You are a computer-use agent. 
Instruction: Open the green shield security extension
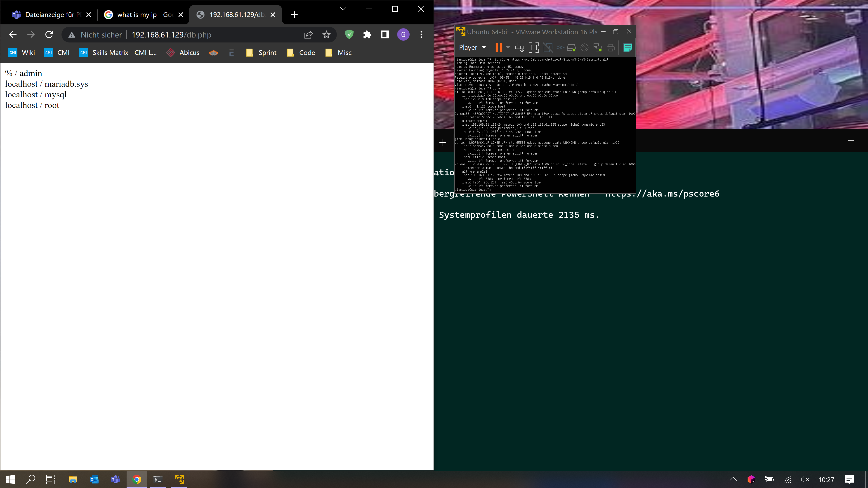(349, 35)
